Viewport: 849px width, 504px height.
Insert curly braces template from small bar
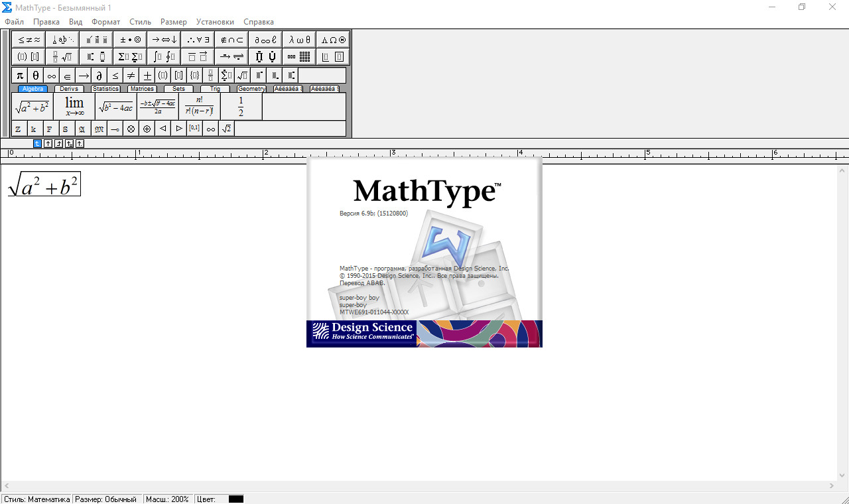pyautogui.click(x=195, y=76)
